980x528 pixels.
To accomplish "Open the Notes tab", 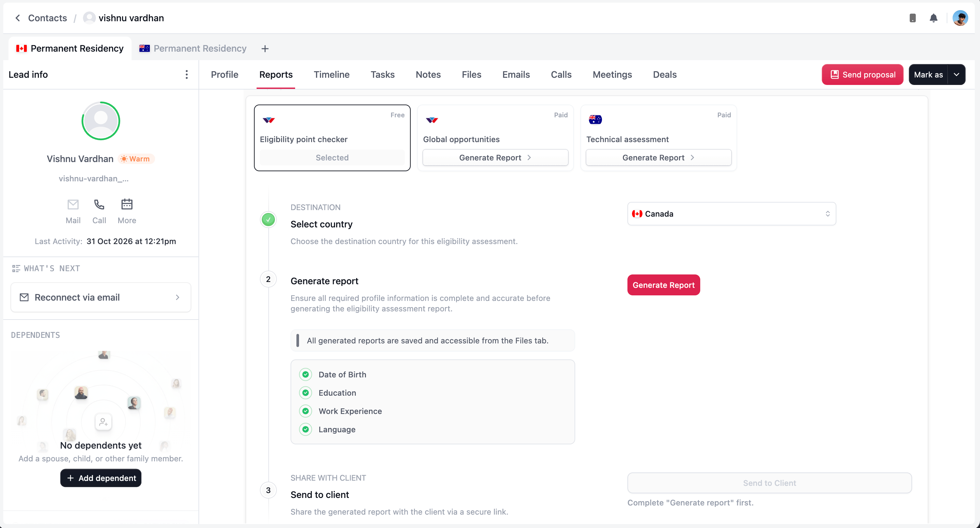I will click(428, 74).
